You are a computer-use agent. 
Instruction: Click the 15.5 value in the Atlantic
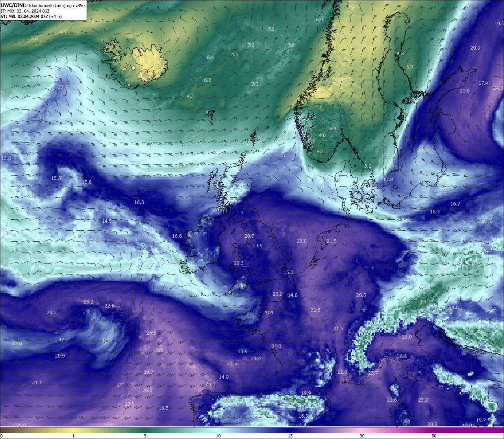pyautogui.click(x=56, y=178)
